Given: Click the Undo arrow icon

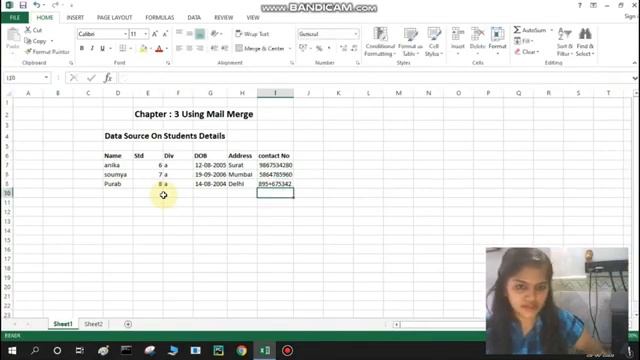Looking at the screenshot, I should tap(36, 5).
